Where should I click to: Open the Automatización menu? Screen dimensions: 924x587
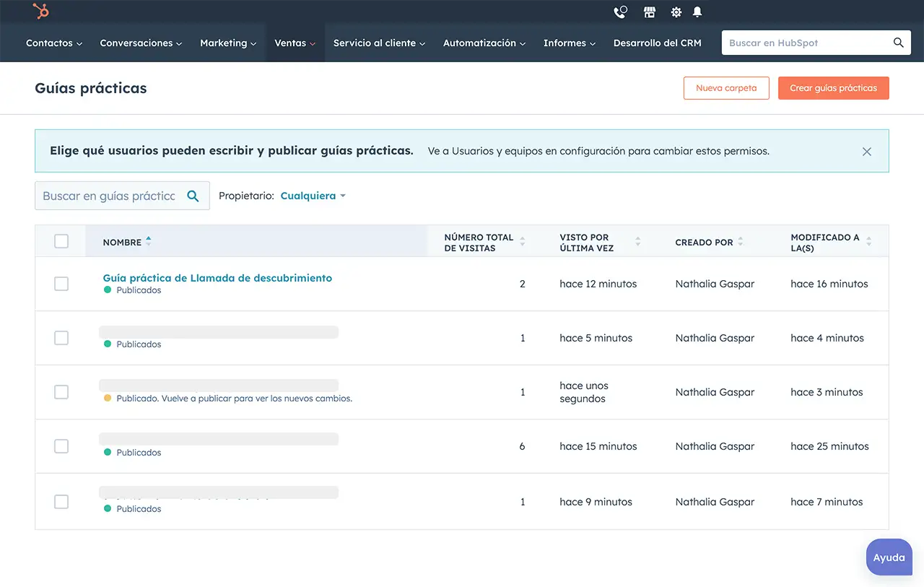(484, 43)
